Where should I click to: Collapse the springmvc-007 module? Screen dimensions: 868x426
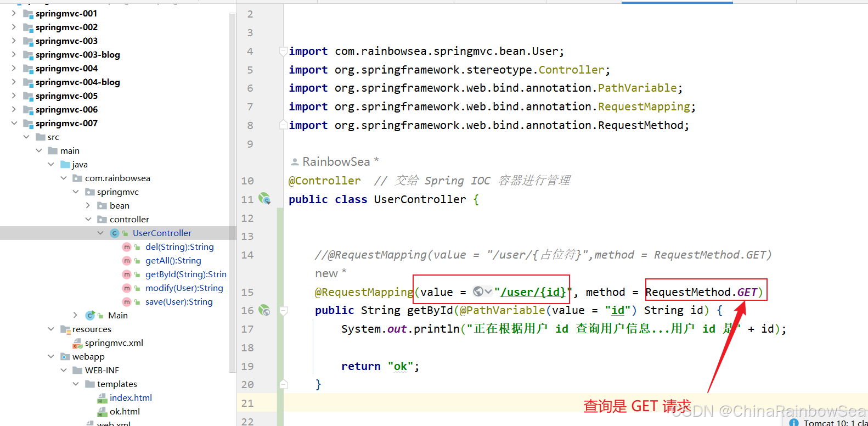coord(14,123)
